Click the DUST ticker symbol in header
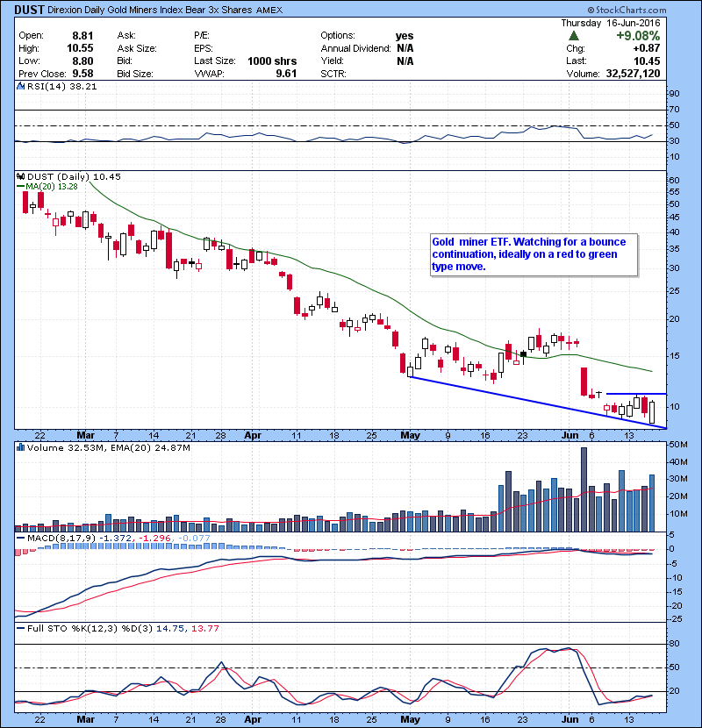This screenshot has width=702, height=728. tap(29, 10)
